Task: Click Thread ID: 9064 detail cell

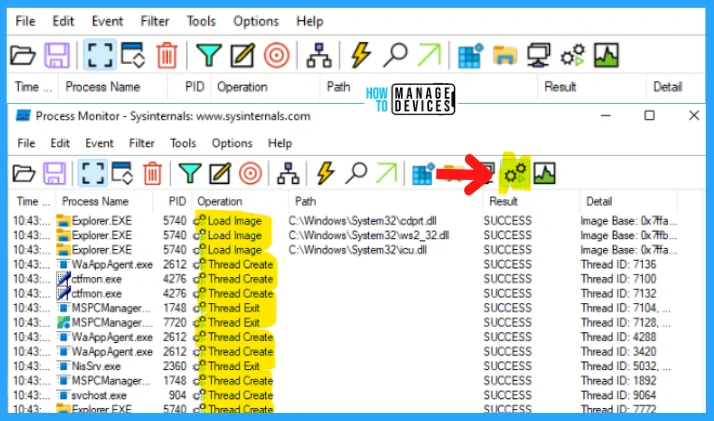Action: coord(618,395)
